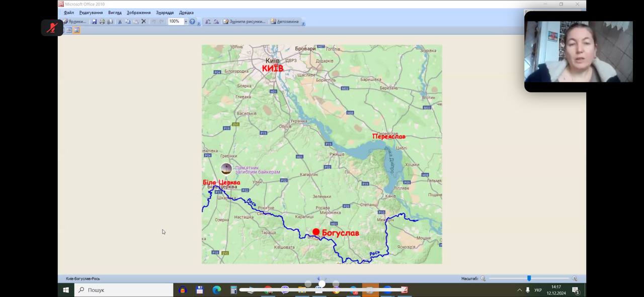Click the Delete X icon in the toolbar
644x297 pixels.
(x=143, y=22)
